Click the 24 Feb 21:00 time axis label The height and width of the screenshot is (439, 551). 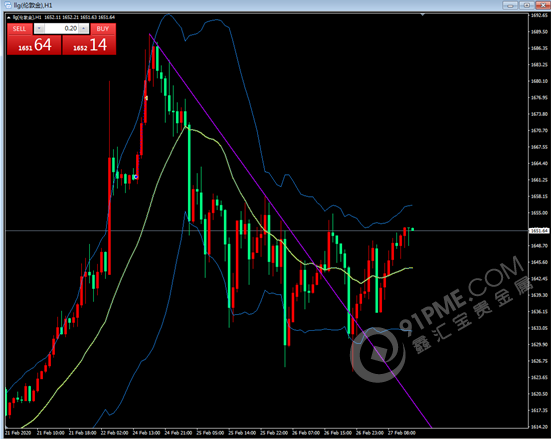click(x=178, y=433)
